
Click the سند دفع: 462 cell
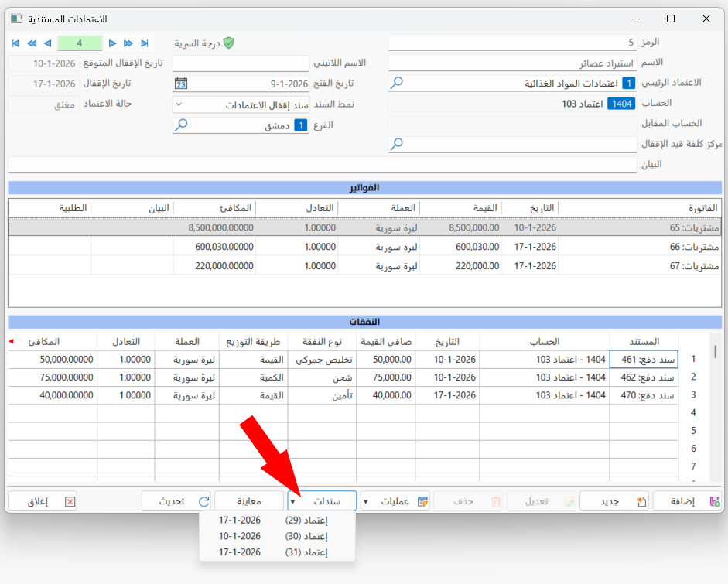click(644, 377)
